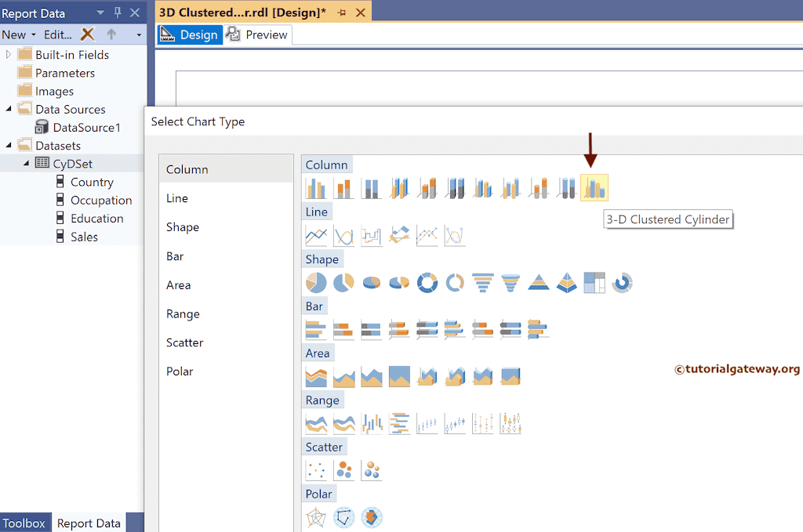Open the Toolbox tab

(x=24, y=523)
